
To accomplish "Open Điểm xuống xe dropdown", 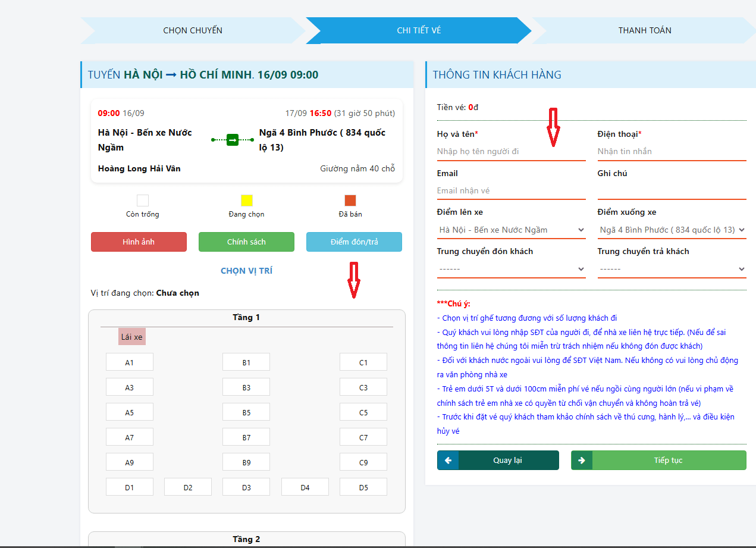I will (x=672, y=230).
